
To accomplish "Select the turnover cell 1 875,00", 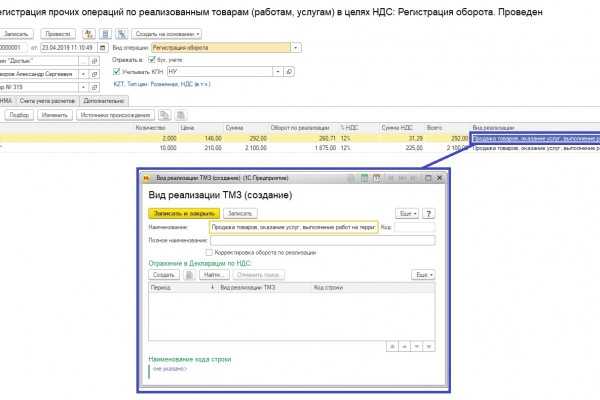I will 325,148.
